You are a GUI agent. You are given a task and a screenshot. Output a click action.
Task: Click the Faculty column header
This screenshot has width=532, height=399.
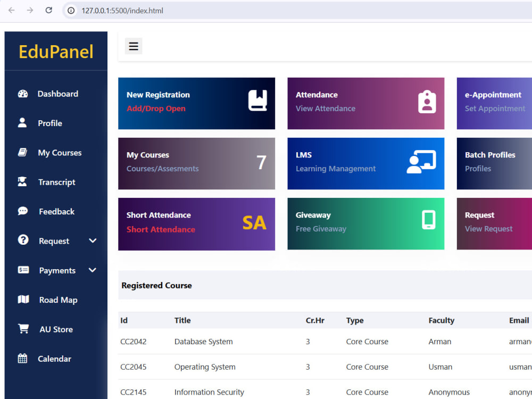pos(442,321)
